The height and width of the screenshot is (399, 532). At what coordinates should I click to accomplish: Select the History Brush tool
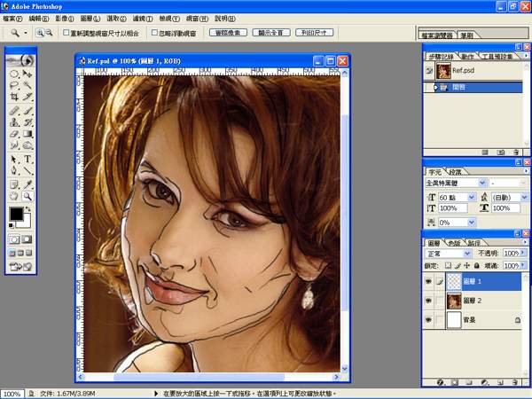pyautogui.click(x=27, y=122)
